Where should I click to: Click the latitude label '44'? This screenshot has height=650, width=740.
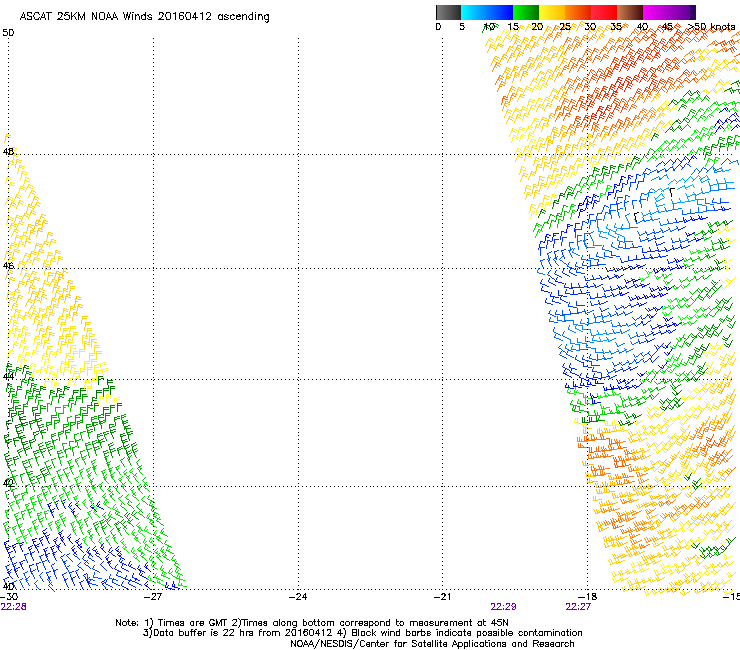(8, 377)
